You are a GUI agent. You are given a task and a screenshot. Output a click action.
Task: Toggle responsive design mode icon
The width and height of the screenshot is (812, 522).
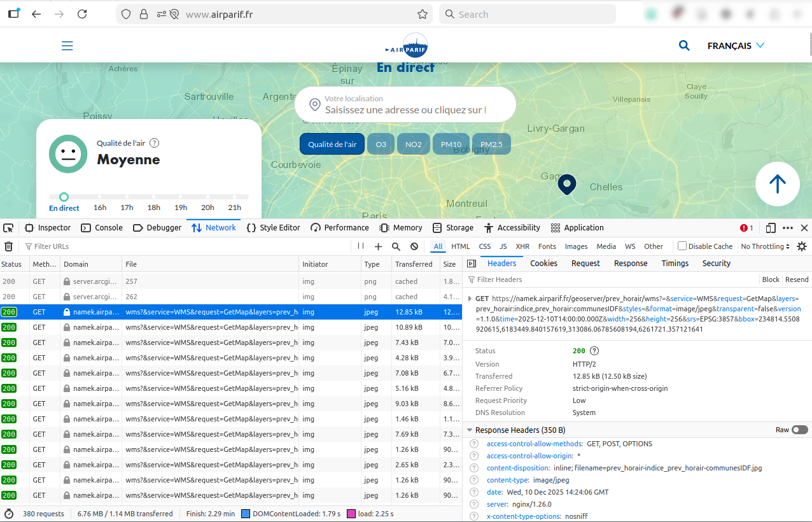(x=771, y=228)
